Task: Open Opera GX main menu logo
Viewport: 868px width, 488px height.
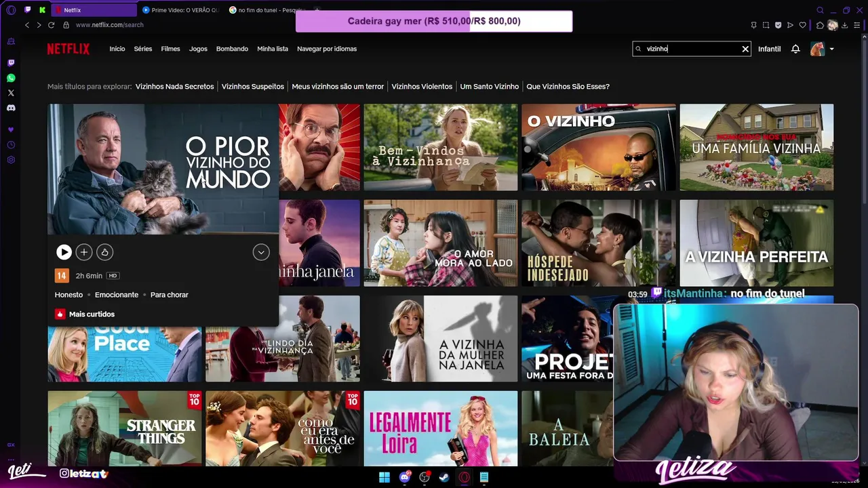Action: pyautogui.click(x=11, y=10)
